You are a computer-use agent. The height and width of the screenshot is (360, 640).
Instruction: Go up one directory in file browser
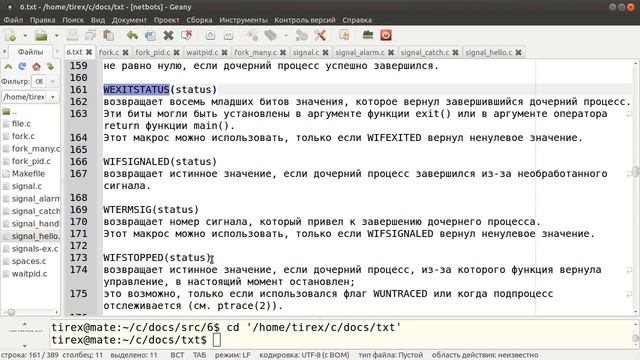click(8, 67)
